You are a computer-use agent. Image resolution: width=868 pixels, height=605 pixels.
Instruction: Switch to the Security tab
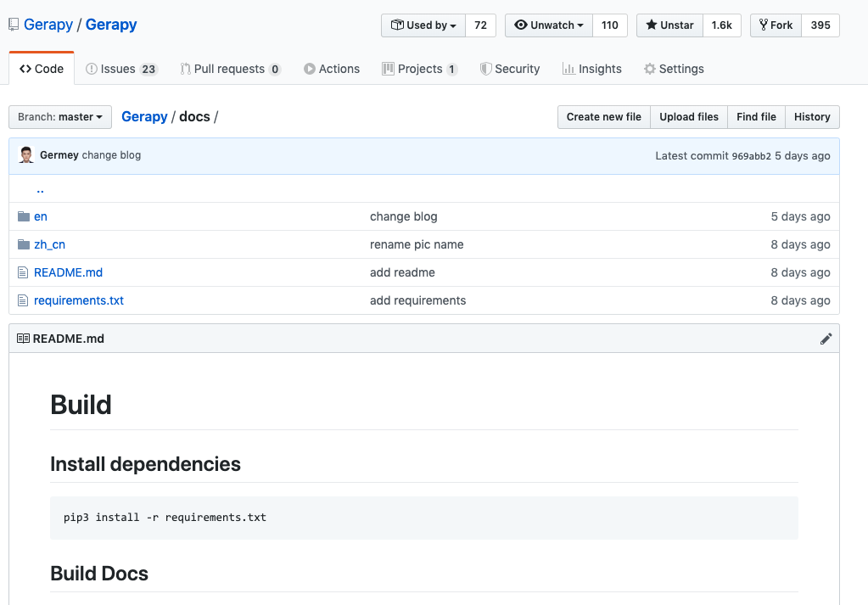click(510, 69)
